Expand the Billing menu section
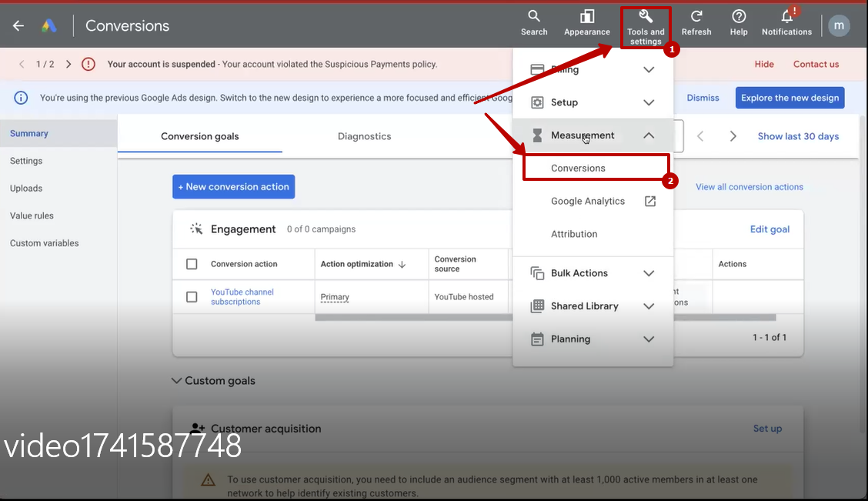Screen dimensions: 868x501 pyautogui.click(x=649, y=70)
